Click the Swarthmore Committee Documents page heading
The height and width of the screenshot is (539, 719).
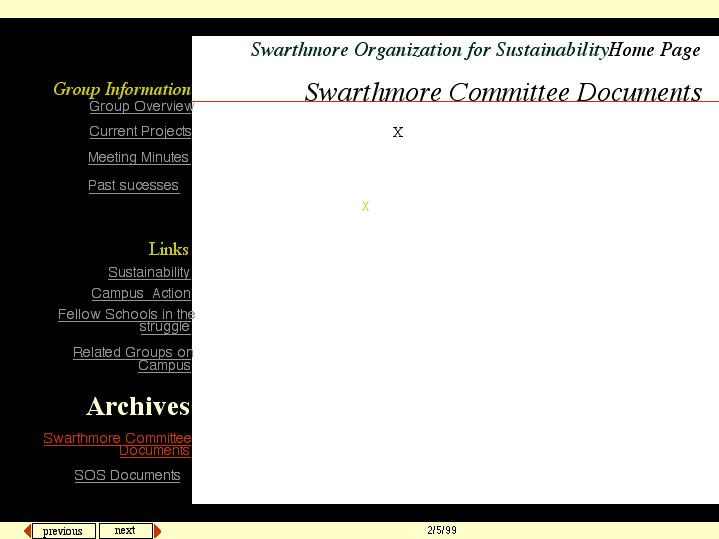click(503, 93)
